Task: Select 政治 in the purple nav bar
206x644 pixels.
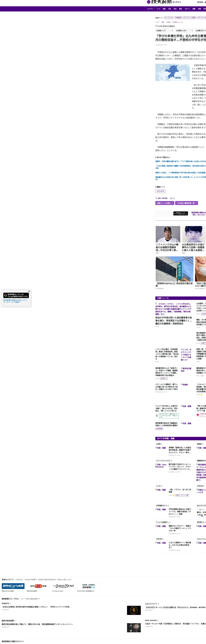Action: (175, 9)
